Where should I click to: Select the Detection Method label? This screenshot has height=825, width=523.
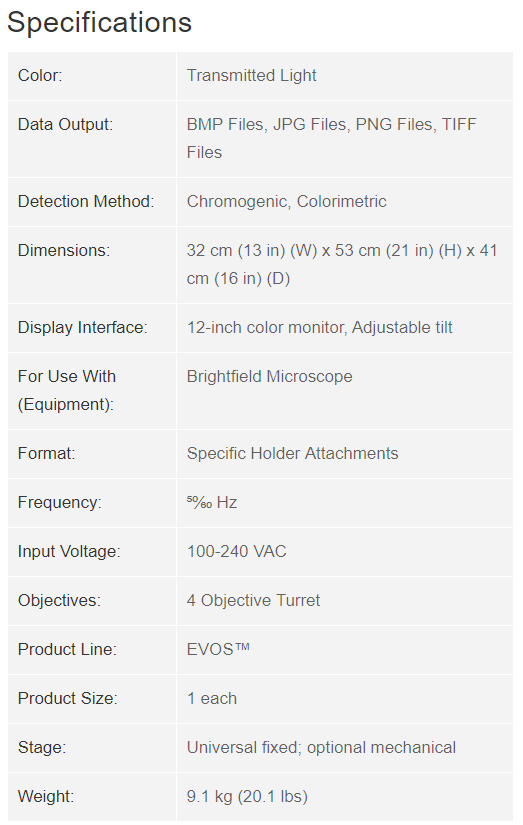[x=86, y=201]
